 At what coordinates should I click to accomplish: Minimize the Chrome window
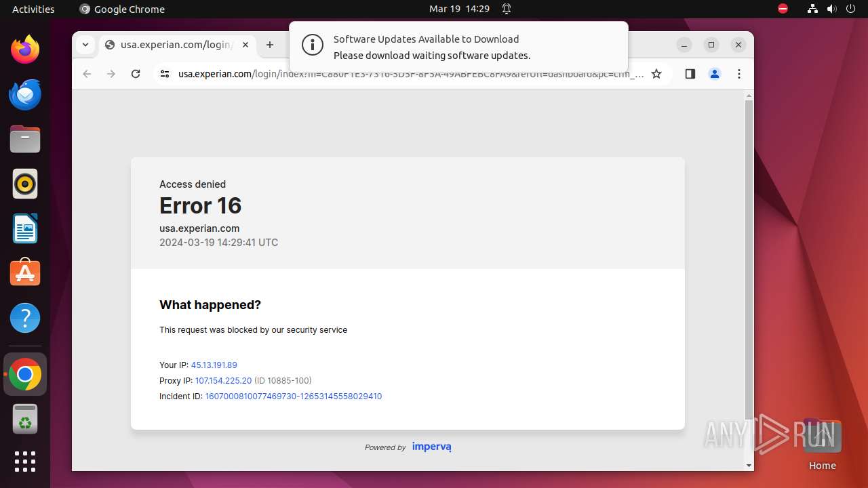(x=684, y=45)
